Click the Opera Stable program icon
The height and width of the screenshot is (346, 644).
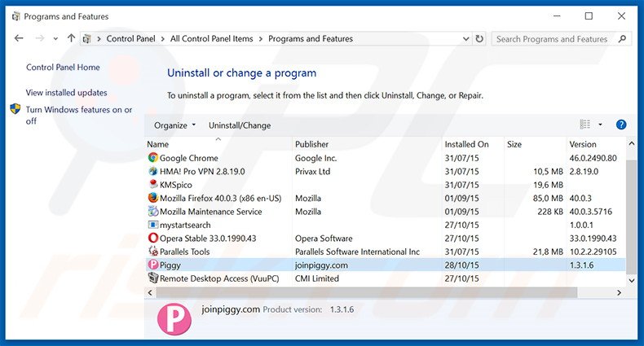(x=153, y=239)
